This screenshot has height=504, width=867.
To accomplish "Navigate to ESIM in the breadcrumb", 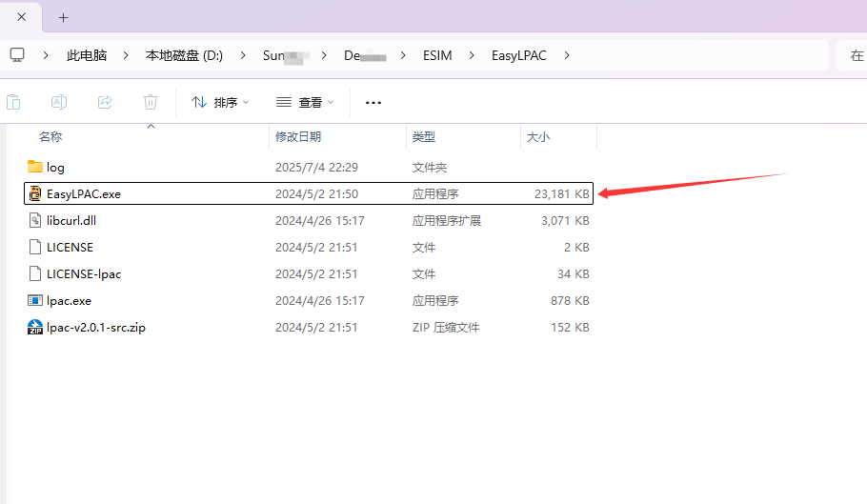I will (x=437, y=55).
